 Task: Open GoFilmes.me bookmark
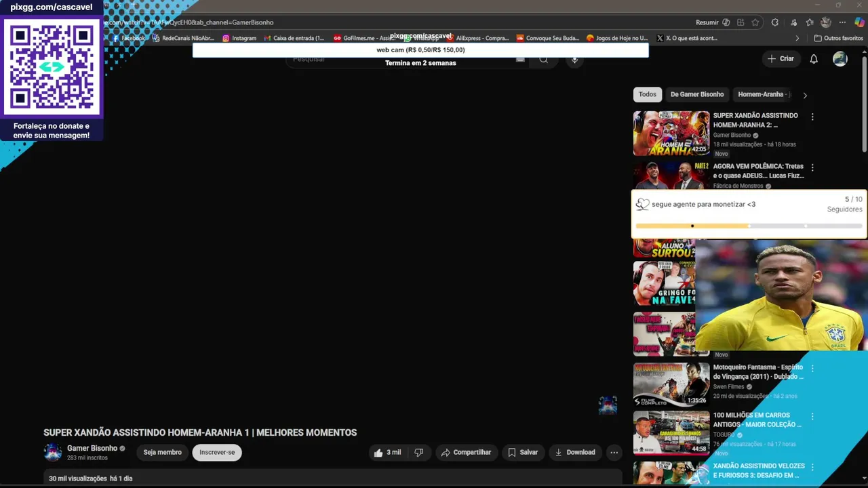coord(364,38)
